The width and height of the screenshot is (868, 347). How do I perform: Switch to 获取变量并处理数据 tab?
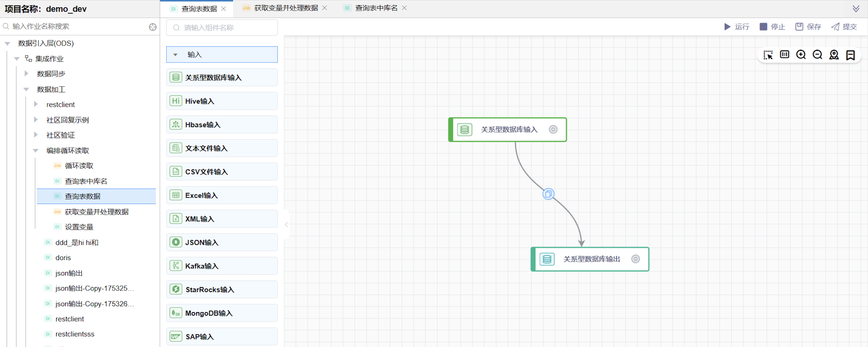(x=286, y=8)
